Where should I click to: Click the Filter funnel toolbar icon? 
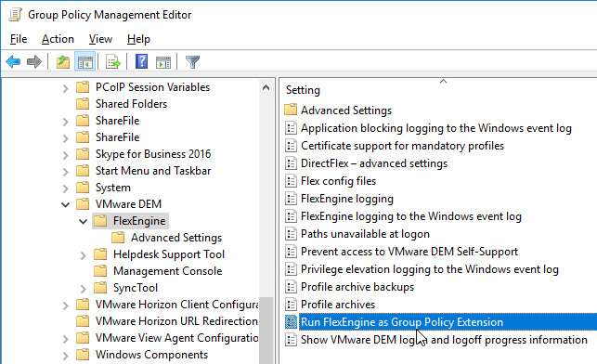[x=192, y=62]
